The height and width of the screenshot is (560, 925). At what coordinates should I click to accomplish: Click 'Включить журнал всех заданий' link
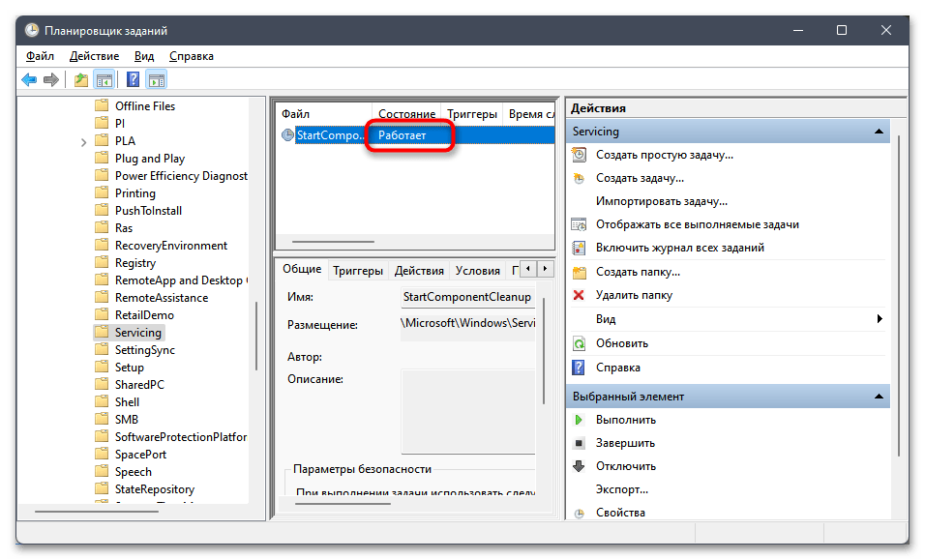[679, 248]
